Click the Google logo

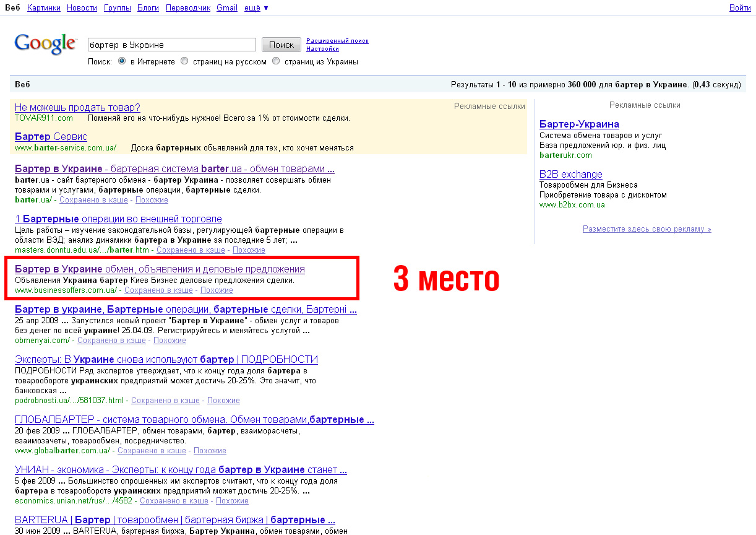coord(46,43)
